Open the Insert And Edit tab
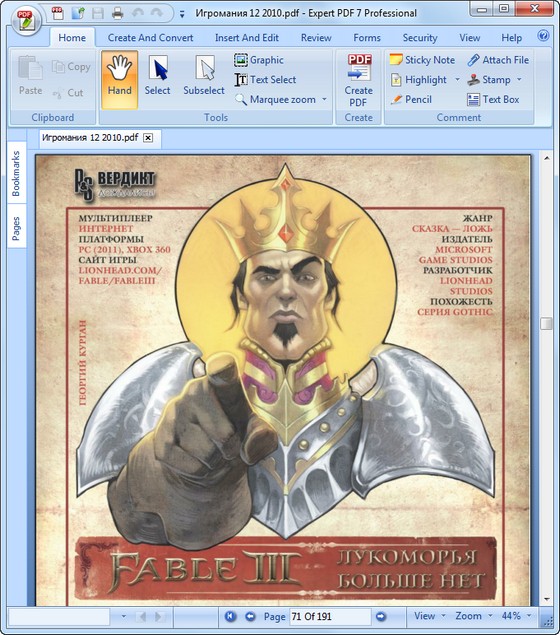The image size is (560, 635). coord(247,38)
